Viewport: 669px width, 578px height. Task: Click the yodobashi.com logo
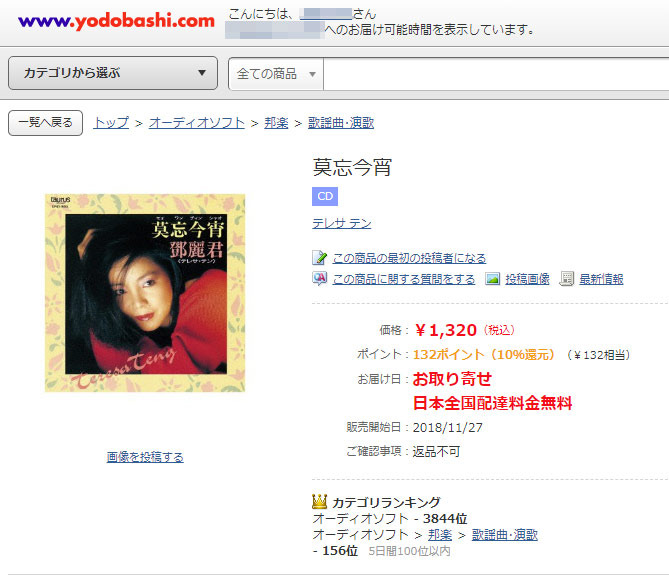116,21
